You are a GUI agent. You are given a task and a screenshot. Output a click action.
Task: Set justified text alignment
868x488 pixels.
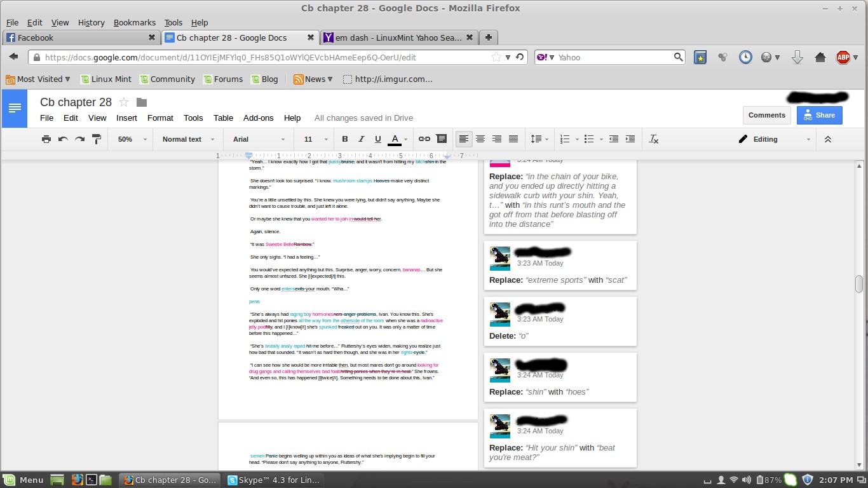tap(513, 139)
